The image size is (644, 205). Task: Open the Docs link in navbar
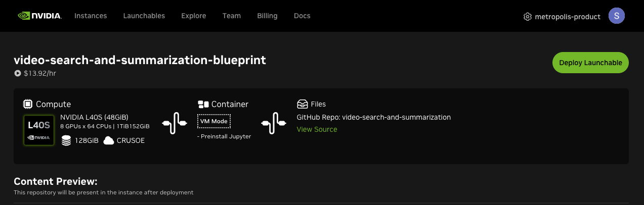(x=302, y=16)
